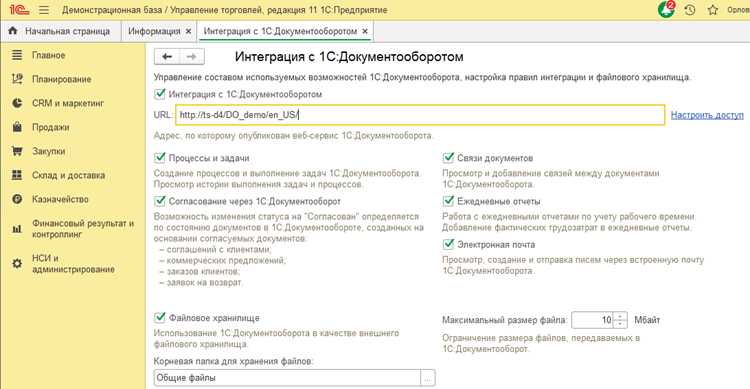Toggle Ежедневные отчеты checkbox
This screenshot has width=750, height=389.
pos(448,201)
